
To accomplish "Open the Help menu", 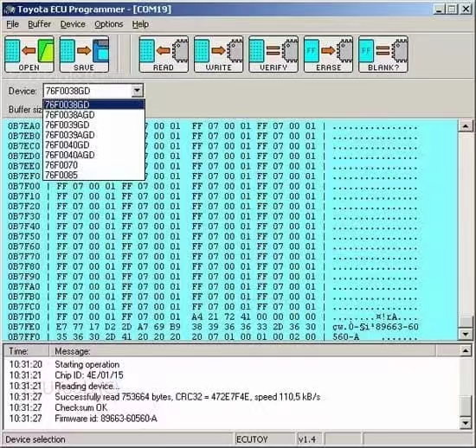I will [140, 24].
